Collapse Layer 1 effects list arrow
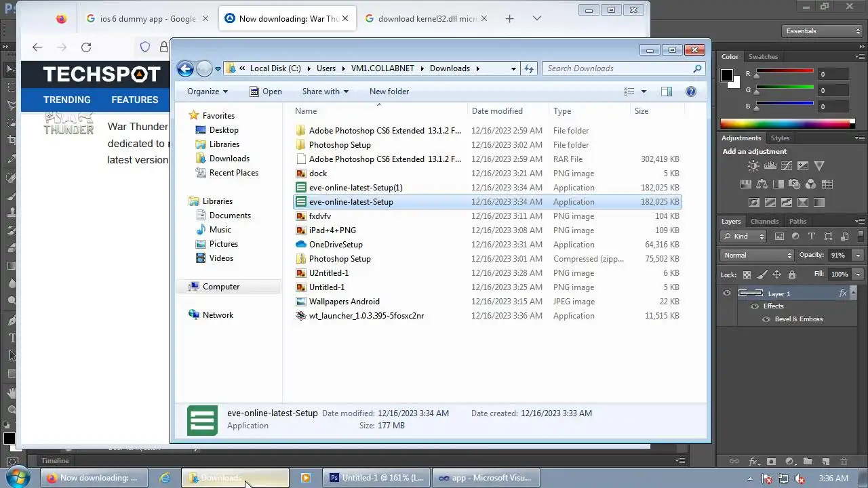Viewport: 868px width, 488px height. coord(853,292)
